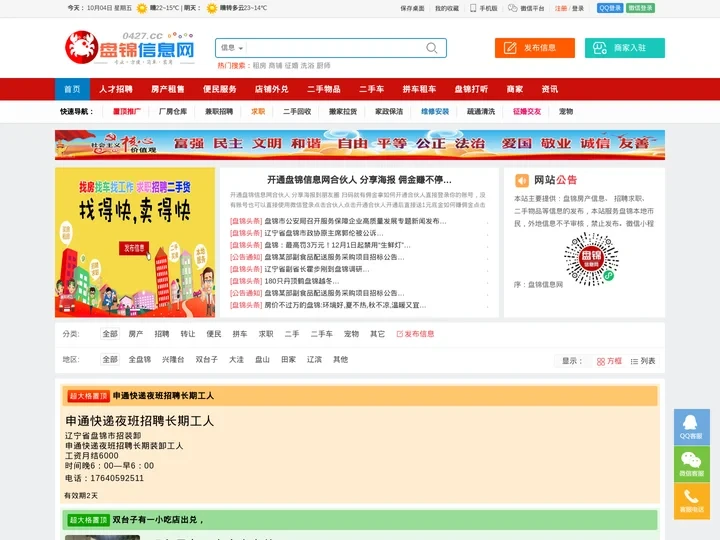
Task: Select 全部 in 地区 filter
Action: click(110, 360)
